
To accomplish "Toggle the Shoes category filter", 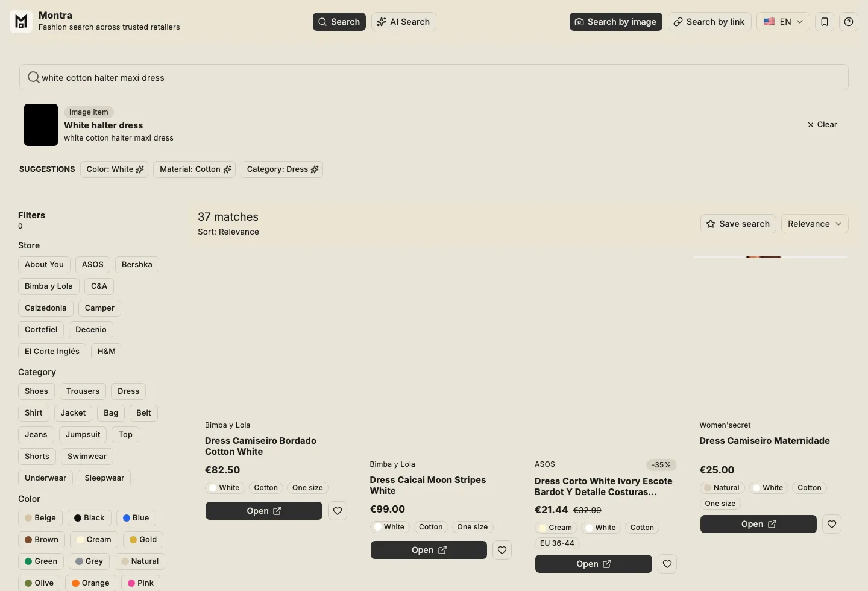I will pyautogui.click(x=36, y=391).
